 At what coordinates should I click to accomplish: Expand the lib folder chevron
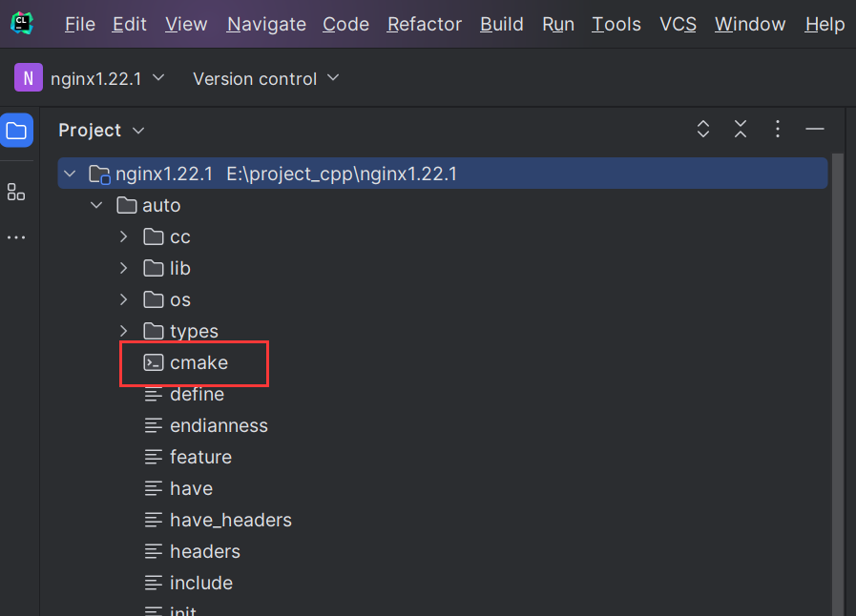coord(124,268)
